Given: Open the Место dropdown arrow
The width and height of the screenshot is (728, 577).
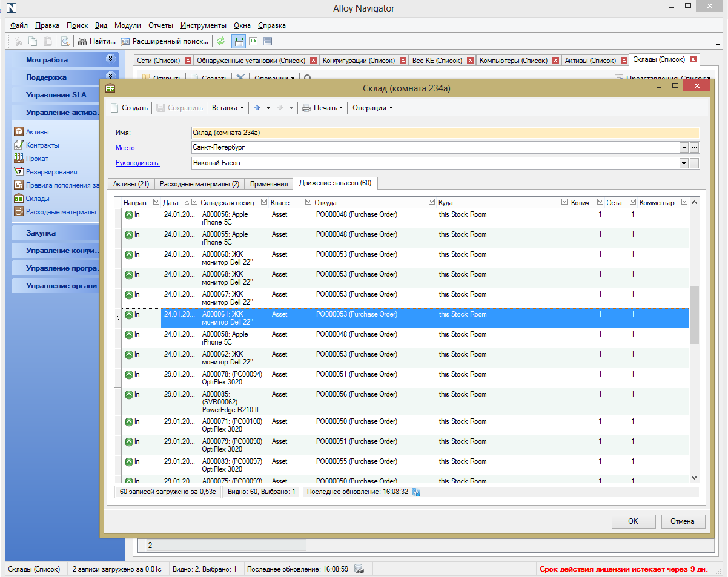Looking at the screenshot, I should pyautogui.click(x=684, y=147).
